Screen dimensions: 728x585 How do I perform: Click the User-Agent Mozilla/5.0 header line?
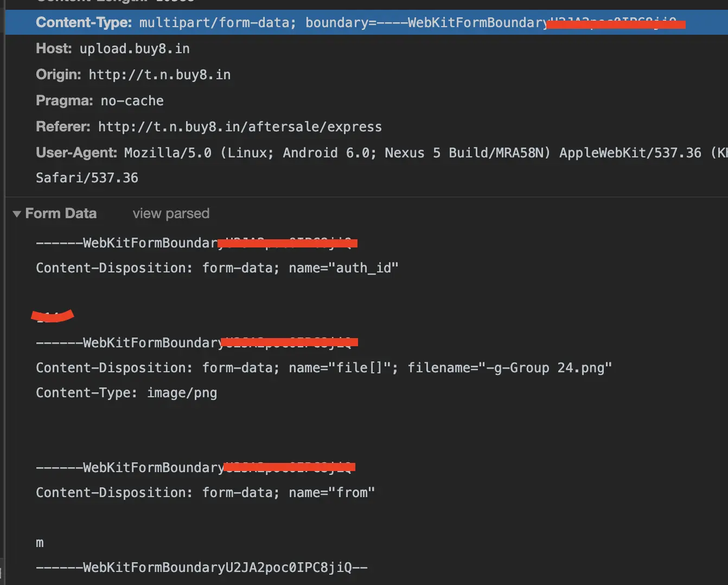coord(382,152)
